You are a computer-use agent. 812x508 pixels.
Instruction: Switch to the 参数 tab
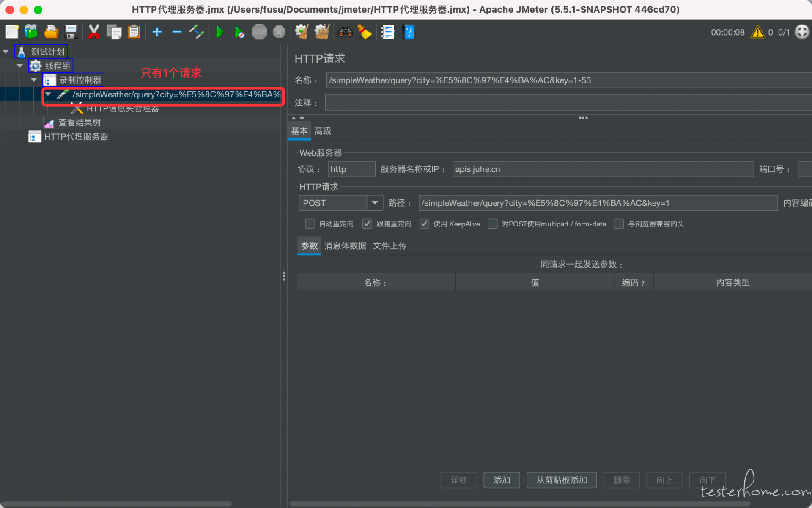click(309, 246)
